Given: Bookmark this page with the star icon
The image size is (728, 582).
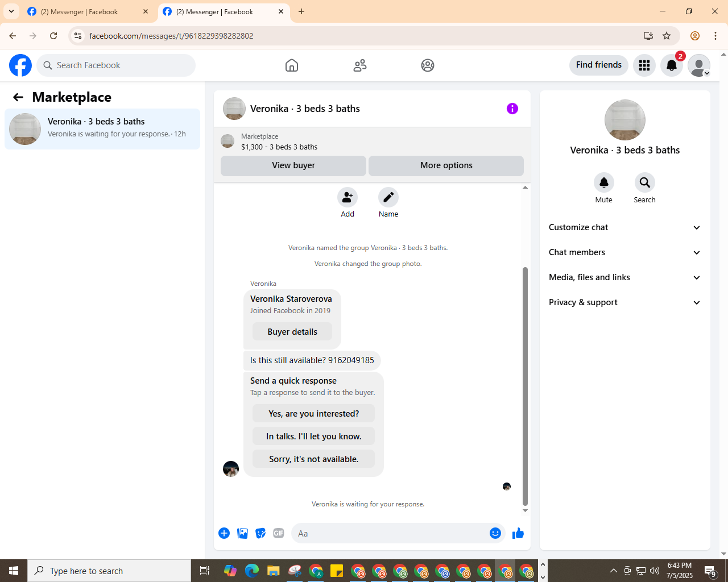Looking at the screenshot, I should (x=667, y=36).
